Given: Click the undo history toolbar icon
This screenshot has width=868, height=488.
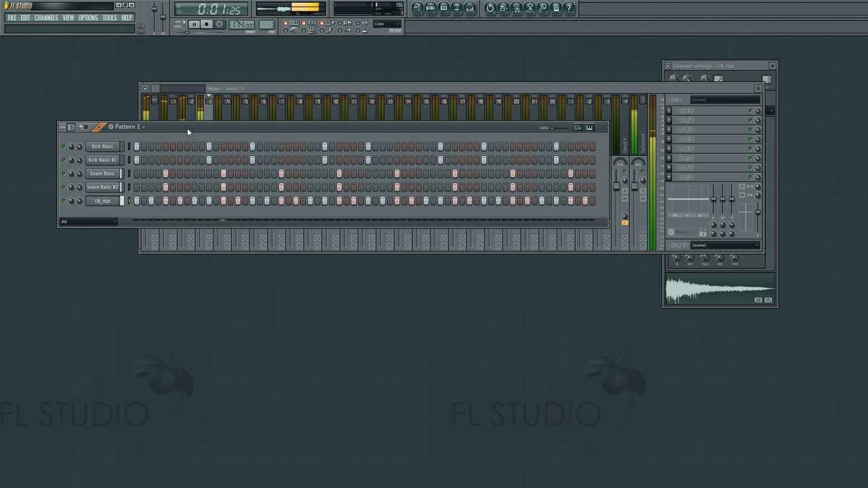Looking at the screenshot, I should click(490, 8).
